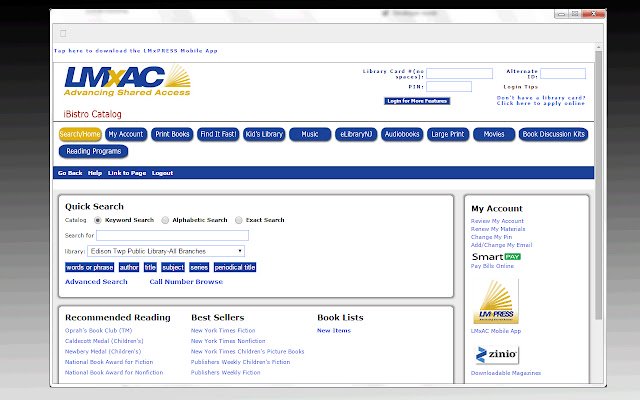The image size is (640, 400).
Task: Click the subject search button
Action: tap(173, 267)
